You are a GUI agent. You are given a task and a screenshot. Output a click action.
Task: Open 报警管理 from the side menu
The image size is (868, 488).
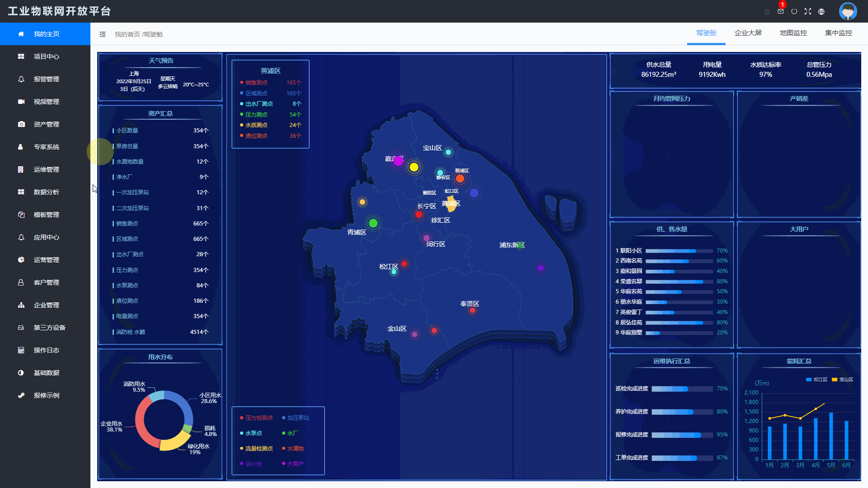coord(46,79)
